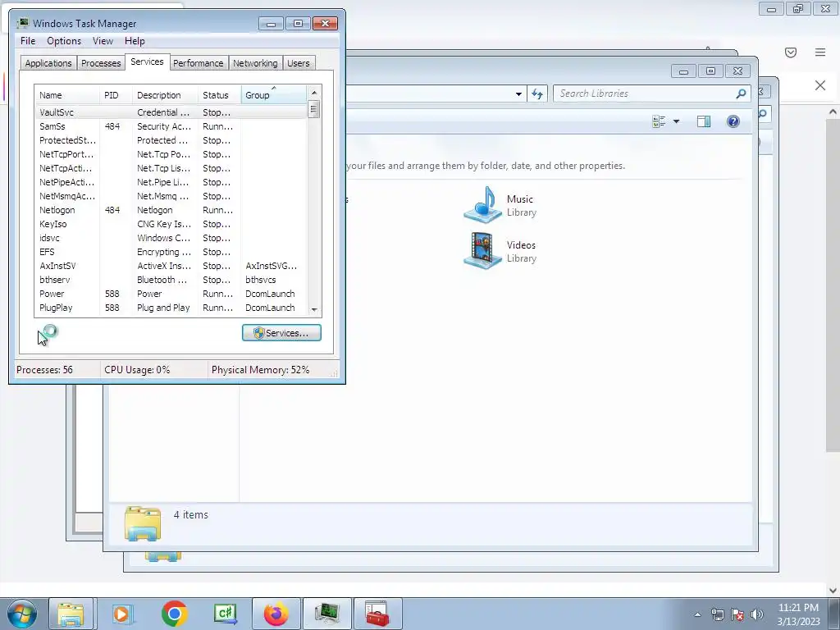Click the services list scroll-up arrow
840x630 pixels.
pos(314,92)
